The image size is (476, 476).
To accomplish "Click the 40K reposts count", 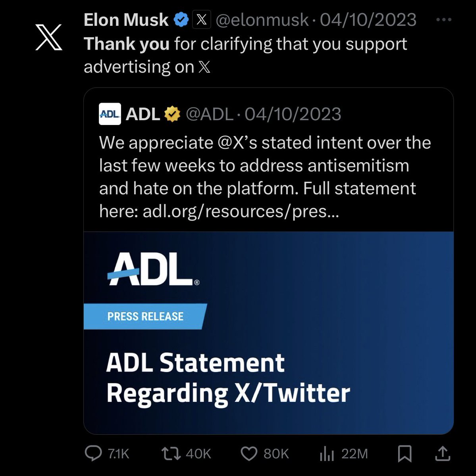I will [198, 453].
